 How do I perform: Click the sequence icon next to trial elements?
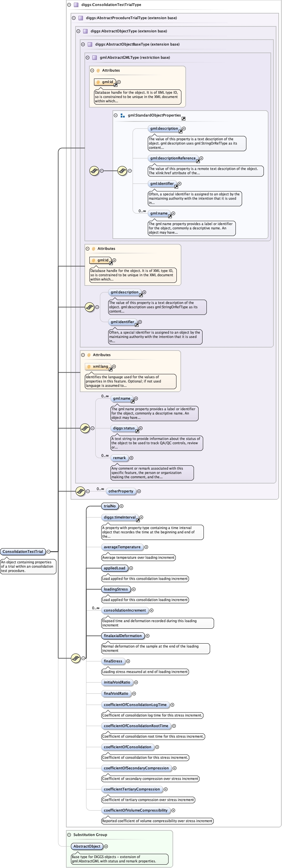(76, 658)
